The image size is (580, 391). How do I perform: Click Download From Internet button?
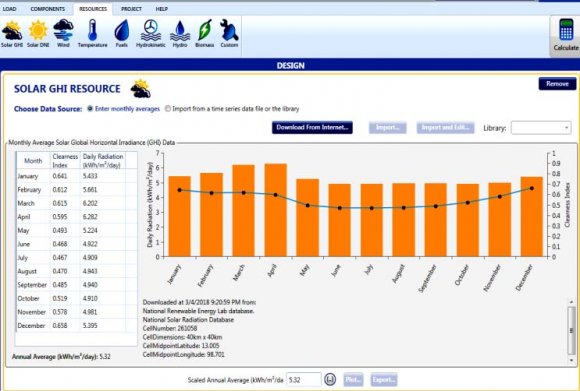point(312,128)
